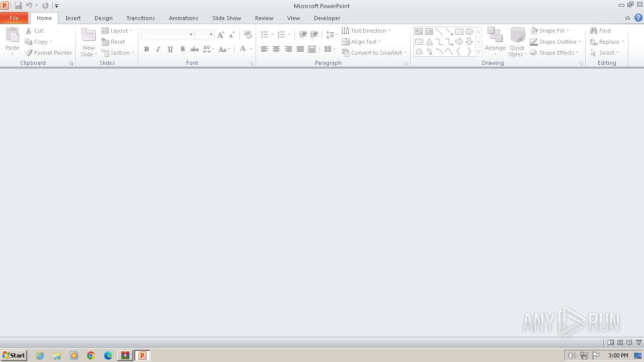Open the File tab

[14, 18]
